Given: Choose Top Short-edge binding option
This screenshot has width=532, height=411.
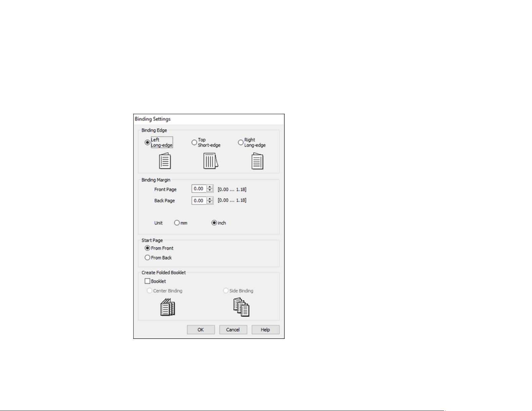Looking at the screenshot, I should 194,142.
